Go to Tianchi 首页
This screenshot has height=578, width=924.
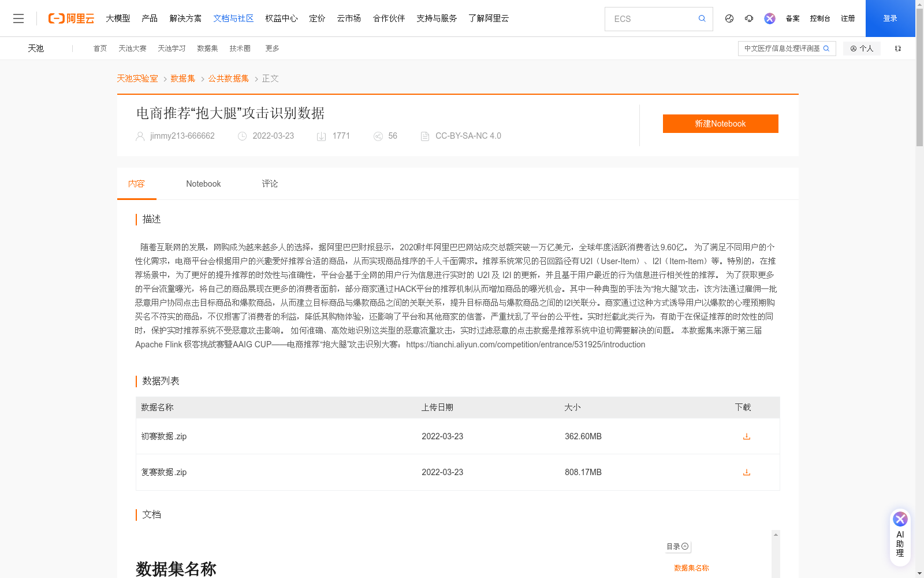[x=100, y=49]
